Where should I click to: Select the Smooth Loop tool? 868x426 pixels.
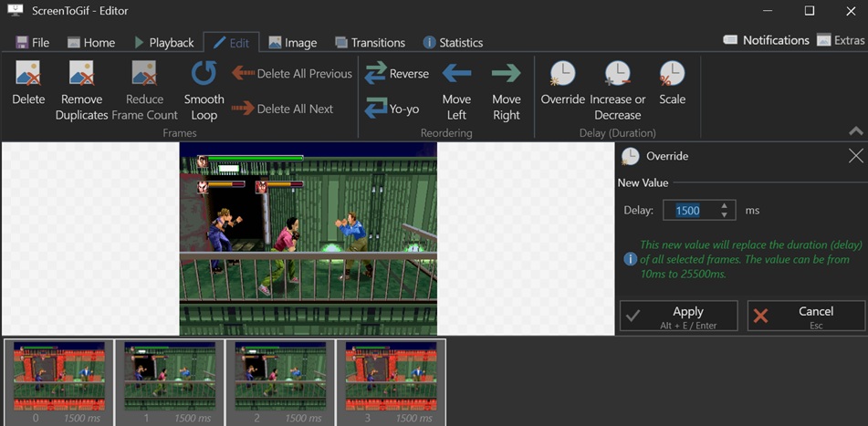[x=204, y=90]
